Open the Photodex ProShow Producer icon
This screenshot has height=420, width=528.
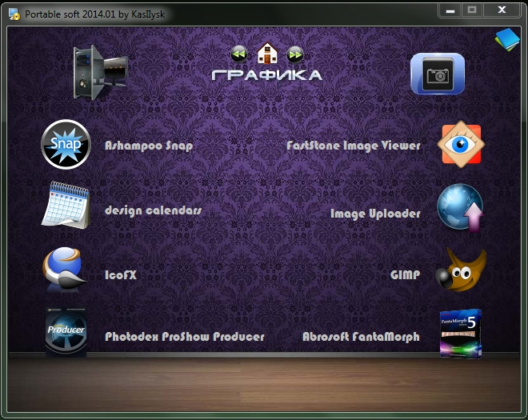tap(66, 332)
